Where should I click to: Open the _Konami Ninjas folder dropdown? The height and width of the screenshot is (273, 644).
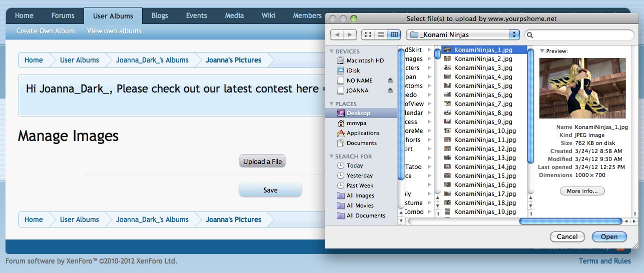click(463, 34)
